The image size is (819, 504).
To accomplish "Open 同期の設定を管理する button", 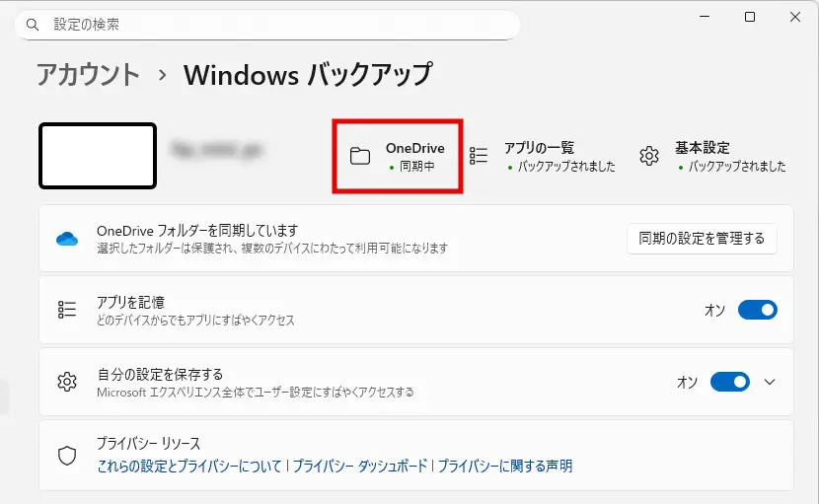I will (702, 239).
